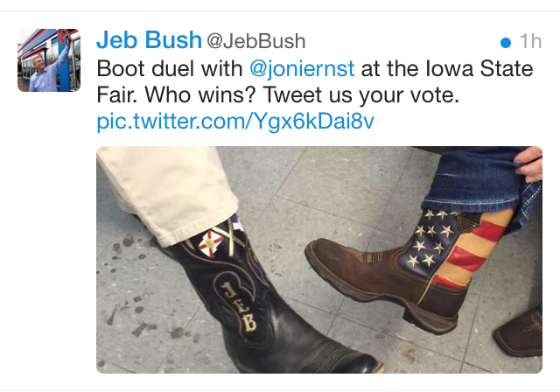Click the blue unread dot indicator
Screen dimensions: 560x392
coord(506,43)
